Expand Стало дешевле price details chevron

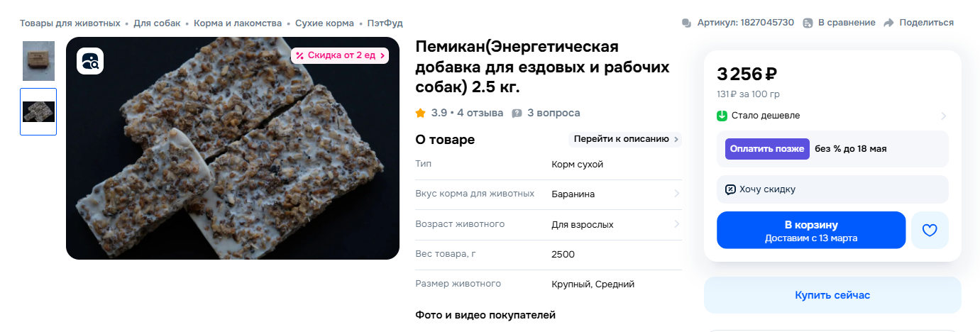(x=943, y=116)
